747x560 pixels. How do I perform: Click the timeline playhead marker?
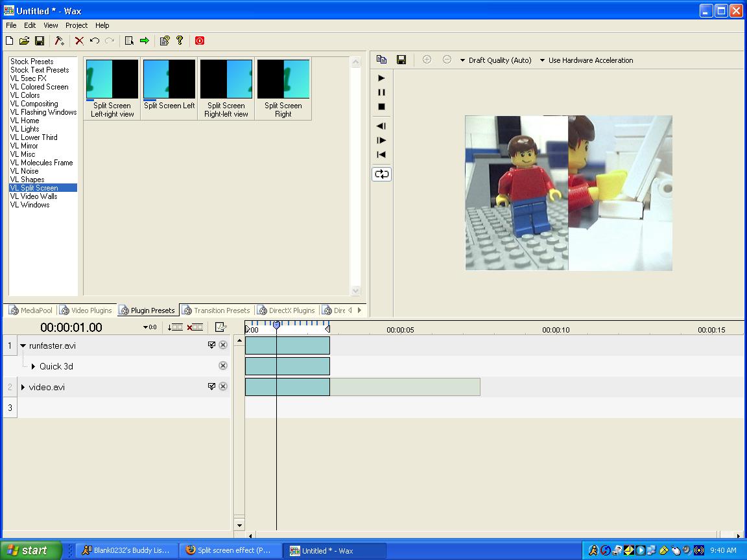(x=276, y=325)
